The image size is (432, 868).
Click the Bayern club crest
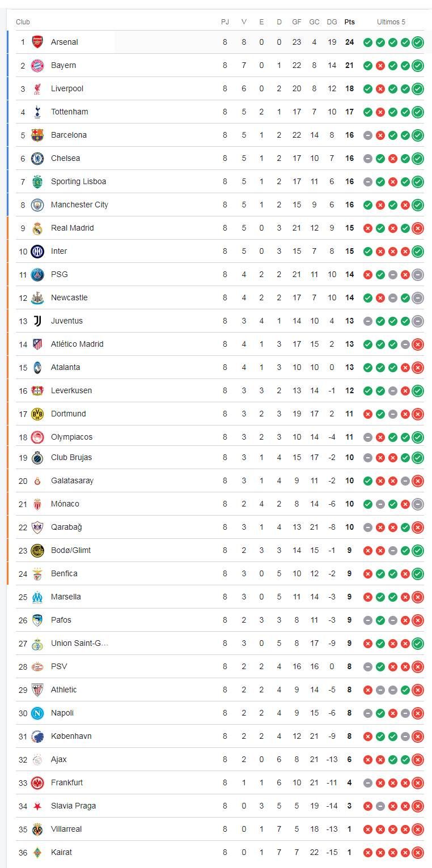pos(37,65)
